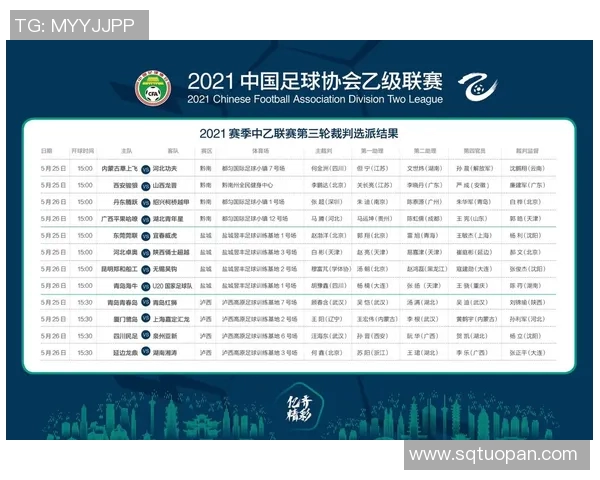
Task: Click VS badge beside 无锡吴钩
Action: [145, 270]
